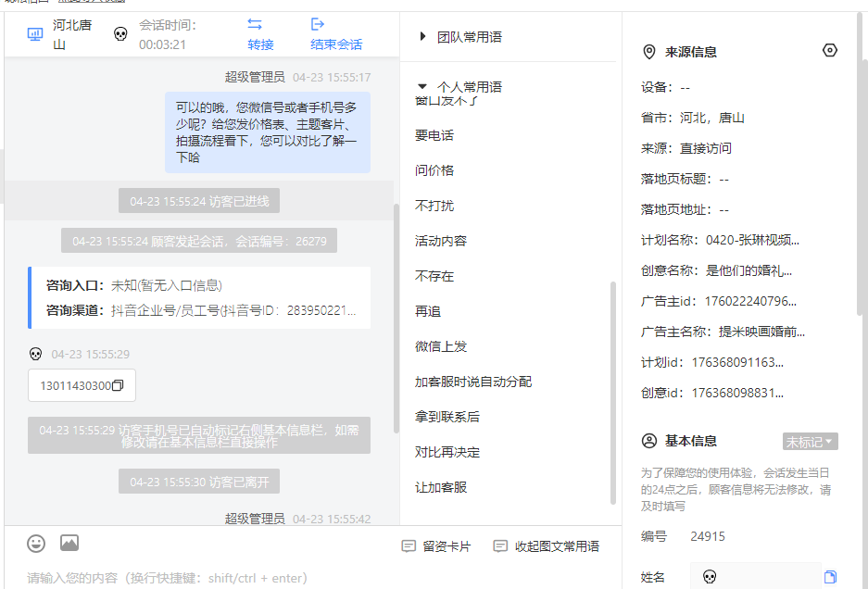Click the notice about 访客手机号已自动标记
Image resolution: width=868 pixels, height=589 pixels.
click(x=199, y=435)
